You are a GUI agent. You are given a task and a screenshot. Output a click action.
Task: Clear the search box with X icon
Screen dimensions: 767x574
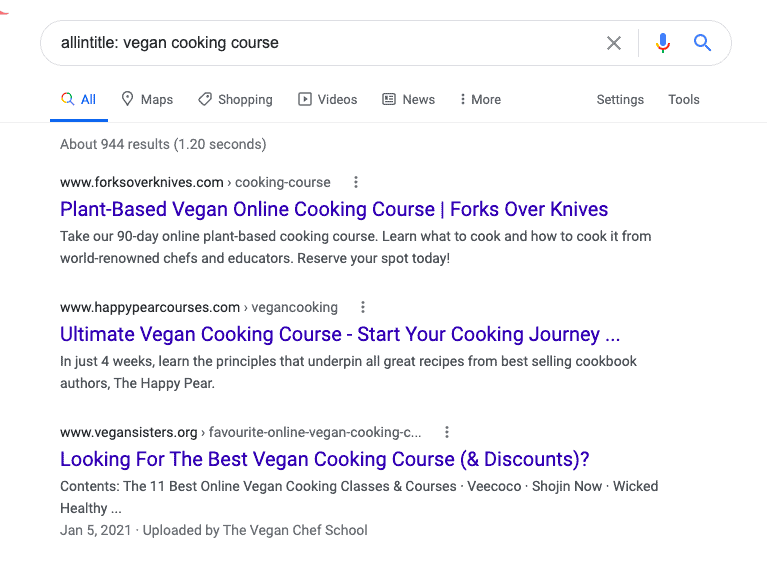coord(614,43)
